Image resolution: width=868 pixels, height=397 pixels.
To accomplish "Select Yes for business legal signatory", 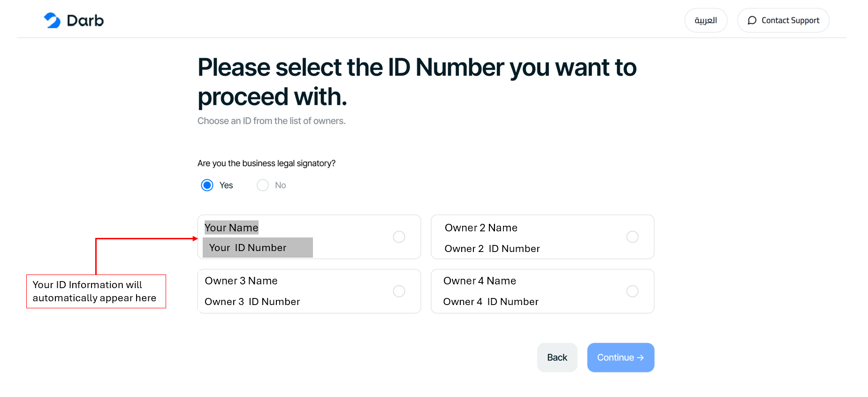I will (x=207, y=185).
